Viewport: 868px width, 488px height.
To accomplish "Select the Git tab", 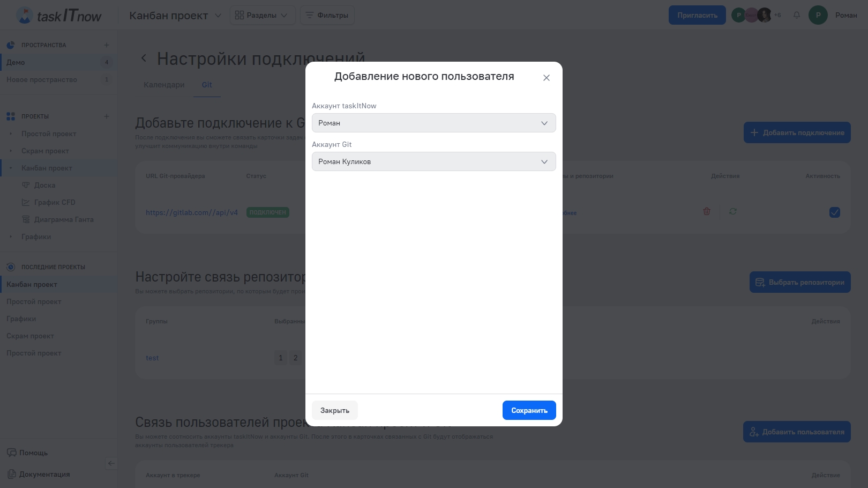I will click(x=207, y=85).
